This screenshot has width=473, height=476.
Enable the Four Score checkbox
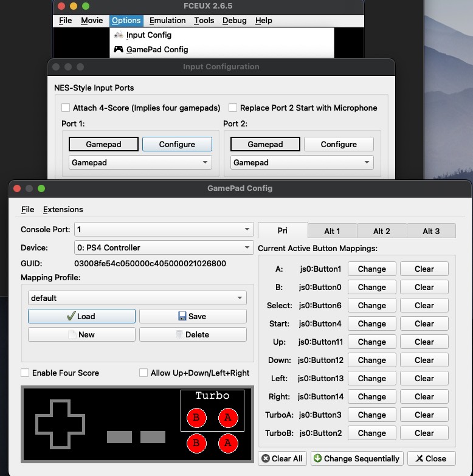coord(26,373)
